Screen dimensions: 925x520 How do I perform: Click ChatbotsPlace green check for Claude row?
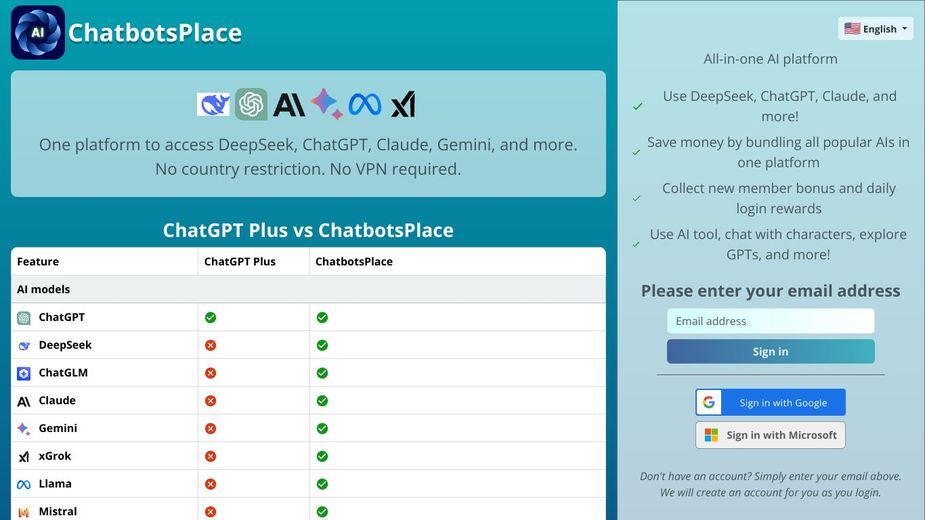point(322,401)
